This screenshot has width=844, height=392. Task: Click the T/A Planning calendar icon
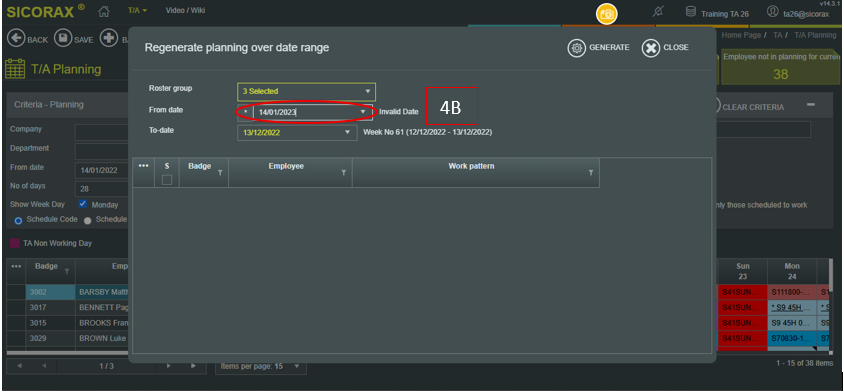[15, 69]
